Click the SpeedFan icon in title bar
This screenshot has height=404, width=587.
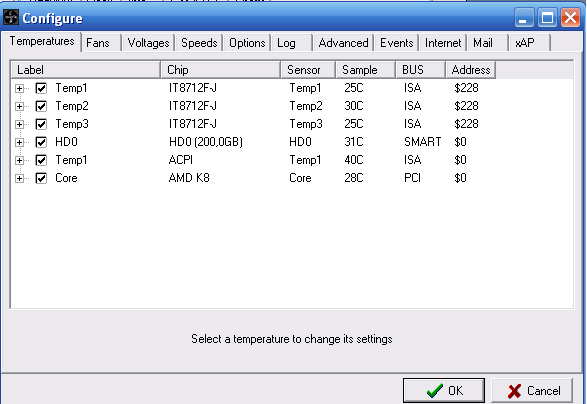(10, 17)
